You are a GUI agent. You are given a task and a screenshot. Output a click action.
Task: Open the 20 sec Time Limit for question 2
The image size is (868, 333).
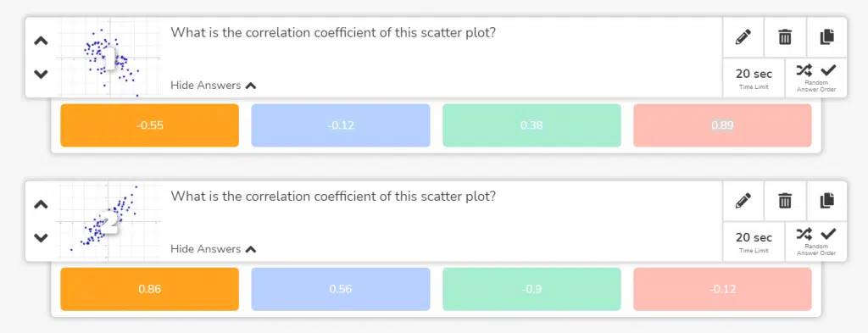754,241
